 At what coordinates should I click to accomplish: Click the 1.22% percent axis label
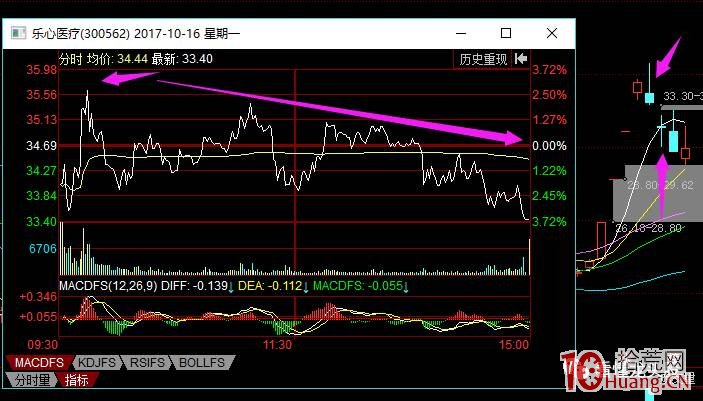[x=550, y=170]
